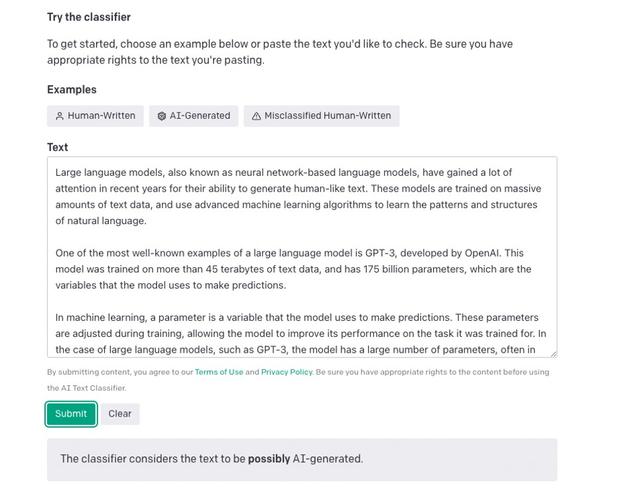This screenshot has width=640, height=494.
Task: Click the 'Examples' section label
Action: [72, 89]
